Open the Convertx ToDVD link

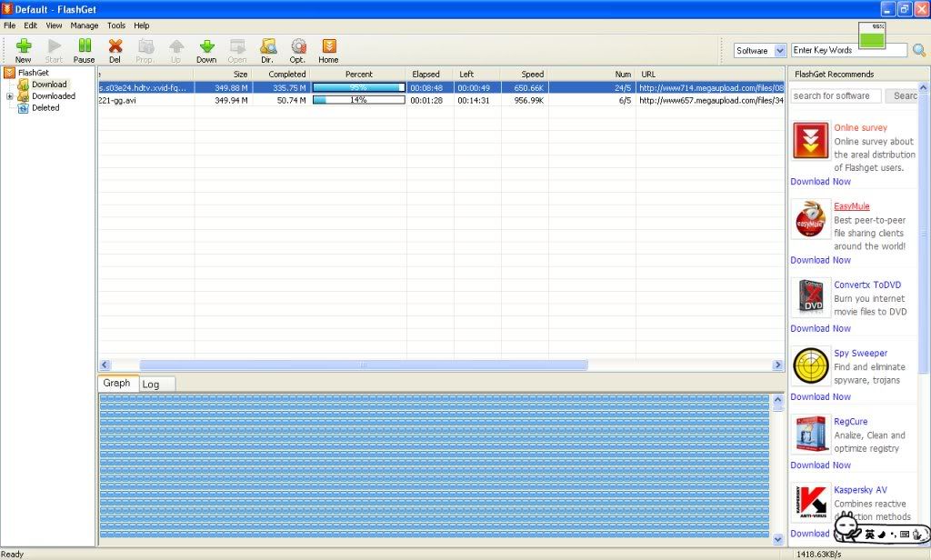[x=866, y=285]
